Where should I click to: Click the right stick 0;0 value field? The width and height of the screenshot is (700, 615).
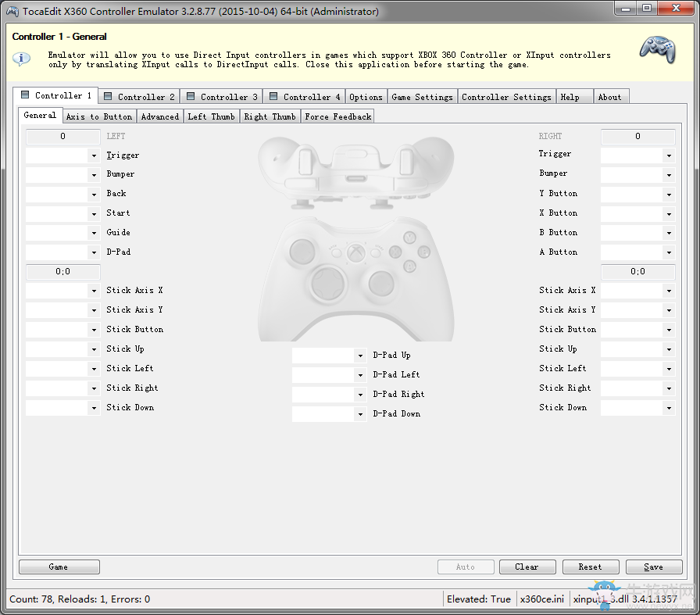(638, 271)
